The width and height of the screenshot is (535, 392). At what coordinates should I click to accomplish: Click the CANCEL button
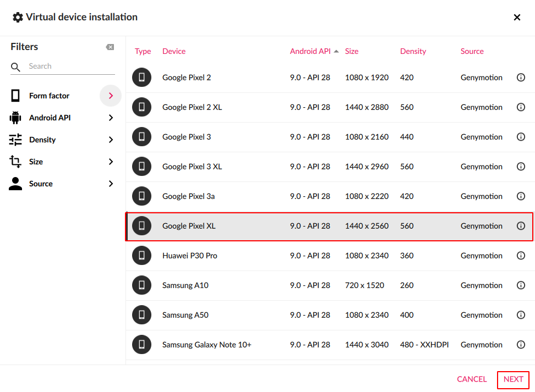point(472,379)
